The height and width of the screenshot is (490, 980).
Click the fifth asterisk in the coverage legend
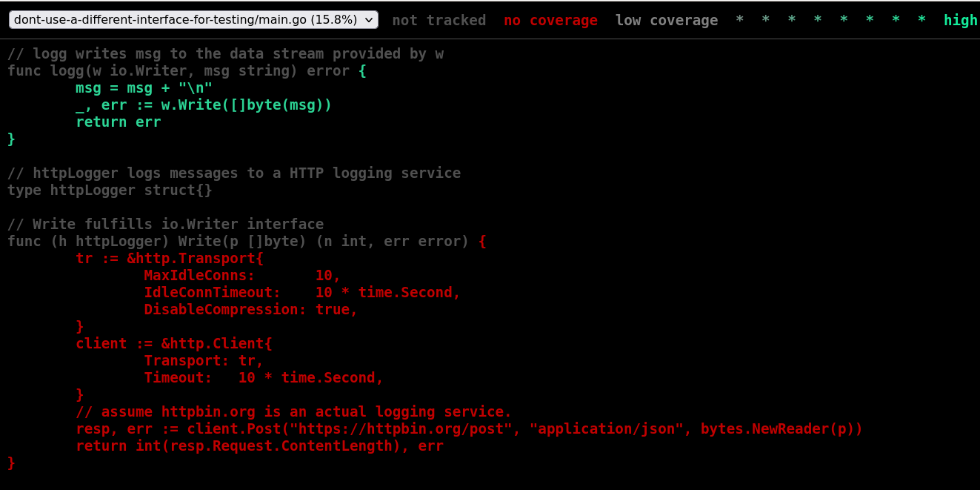click(844, 20)
